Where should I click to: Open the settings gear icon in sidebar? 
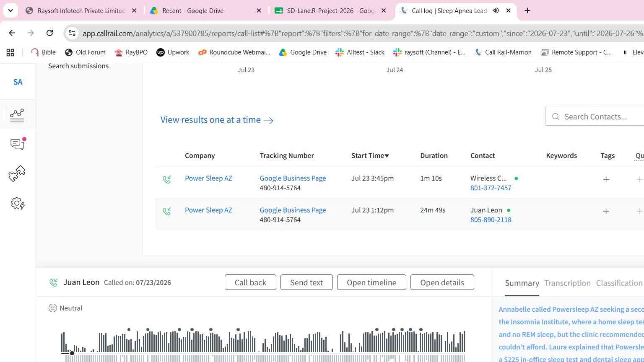[17, 204]
